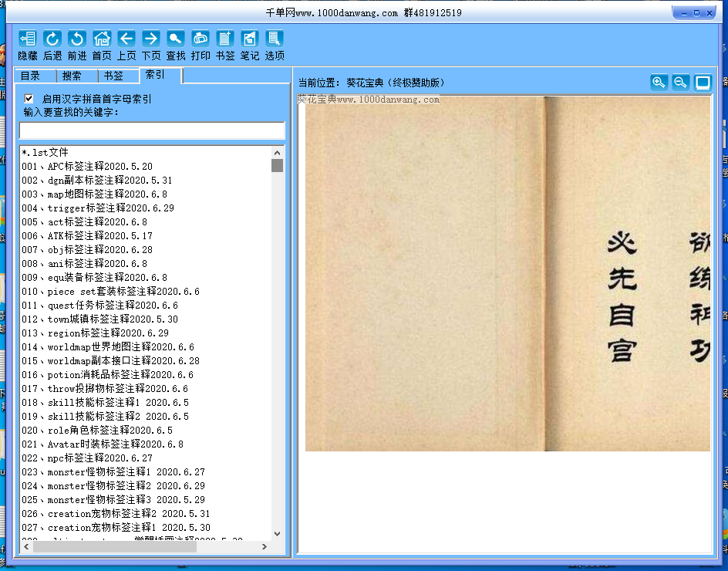Open 020、role角色标签注释2020.6.5
Viewport: 728px width, 571px height.
[x=97, y=431]
